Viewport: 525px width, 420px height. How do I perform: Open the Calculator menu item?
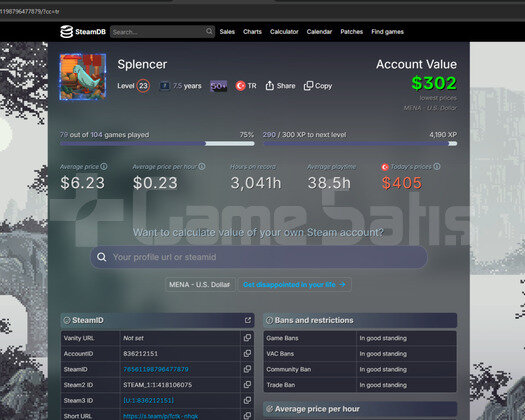pyautogui.click(x=284, y=32)
